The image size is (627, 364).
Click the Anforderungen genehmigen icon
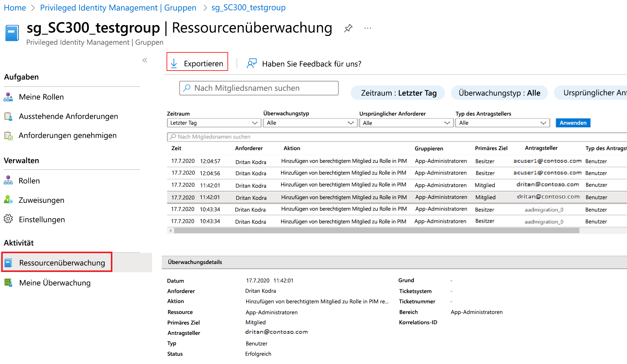coord(8,136)
